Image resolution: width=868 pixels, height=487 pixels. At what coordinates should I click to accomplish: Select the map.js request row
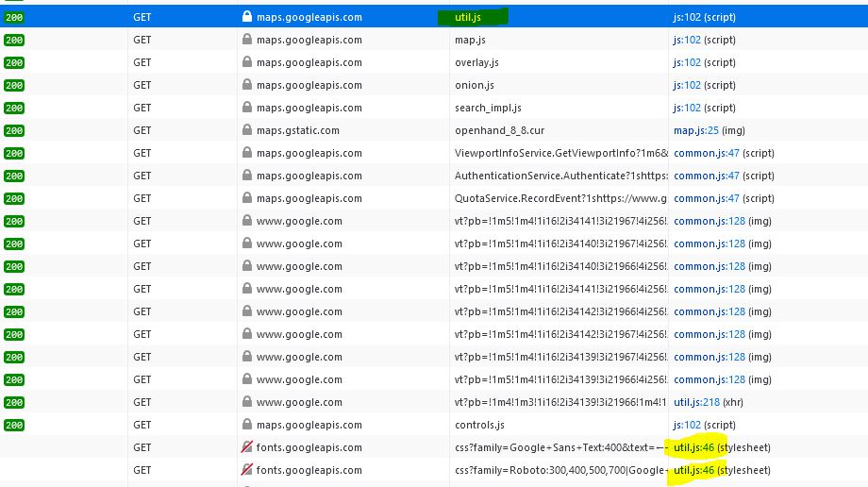coord(470,40)
